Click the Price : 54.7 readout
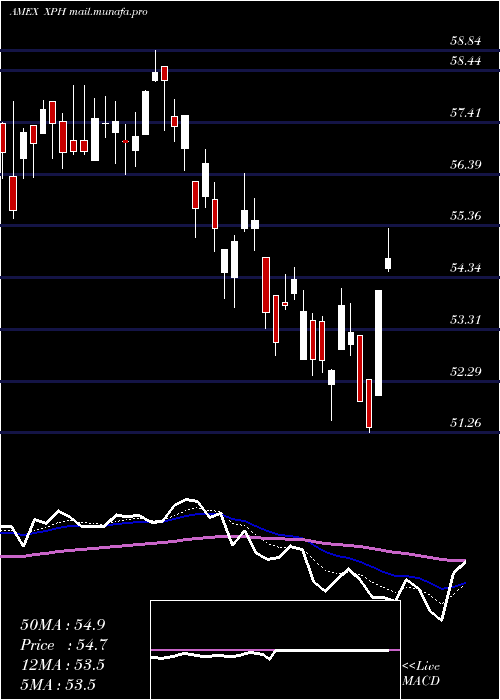This screenshot has width=500, height=700. coord(64,645)
